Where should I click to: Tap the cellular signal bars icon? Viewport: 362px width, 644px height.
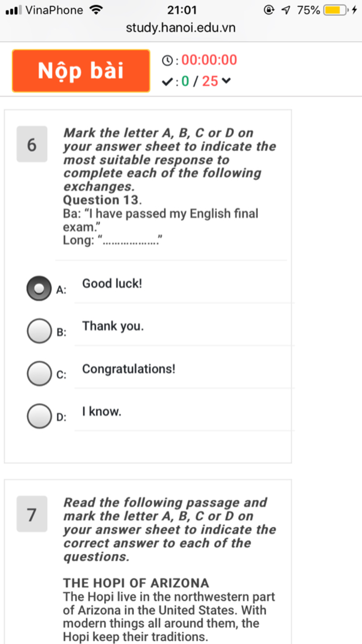pyautogui.click(x=13, y=10)
